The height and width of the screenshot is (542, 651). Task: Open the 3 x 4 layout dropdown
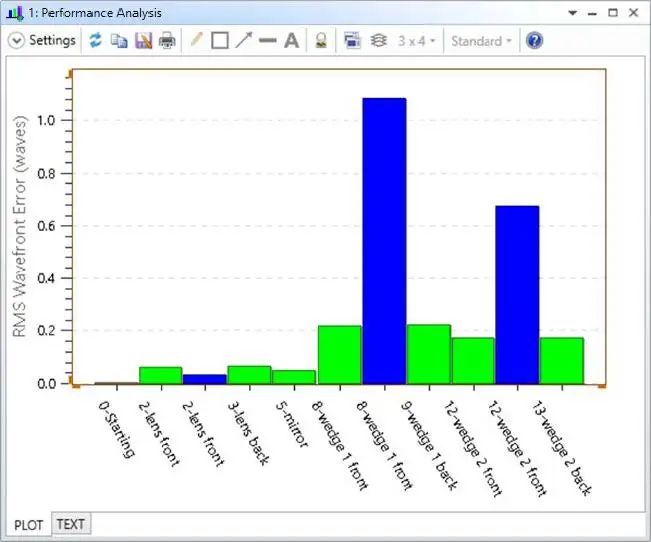click(x=416, y=41)
